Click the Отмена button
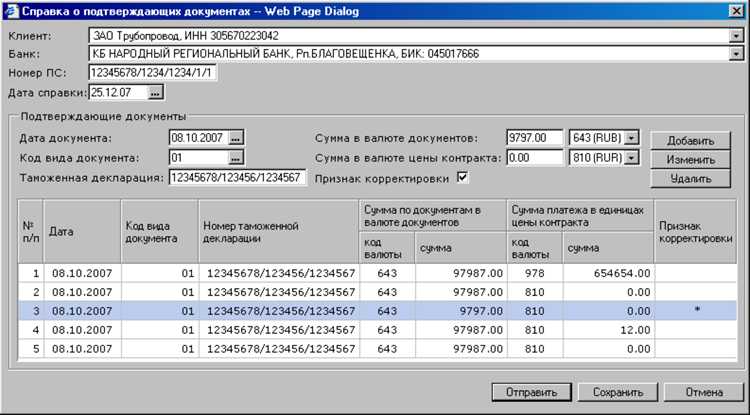Screen dimensions: 750x415 tap(704, 392)
